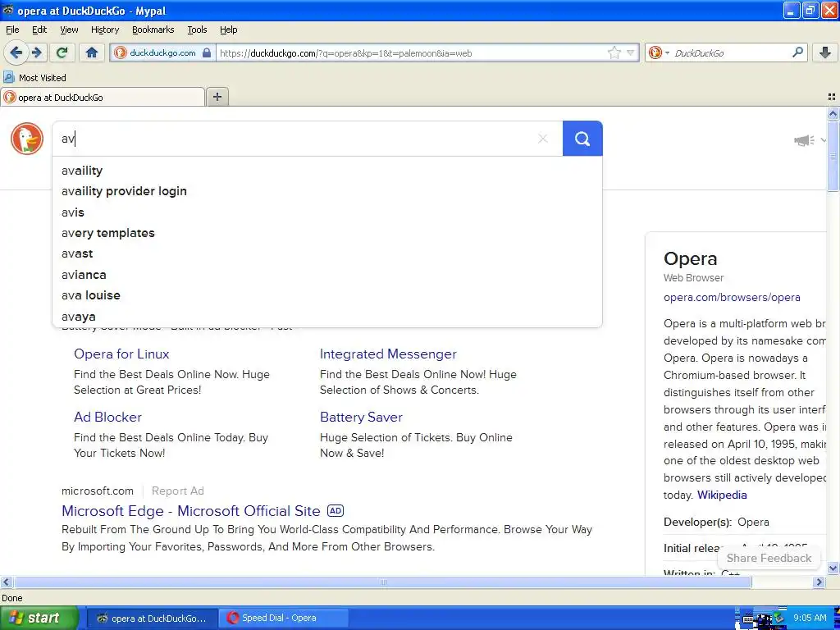Choose the 'ava louise' suggestion
This screenshot has width=840, height=630.
pyautogui.click(x=327, y=295)
